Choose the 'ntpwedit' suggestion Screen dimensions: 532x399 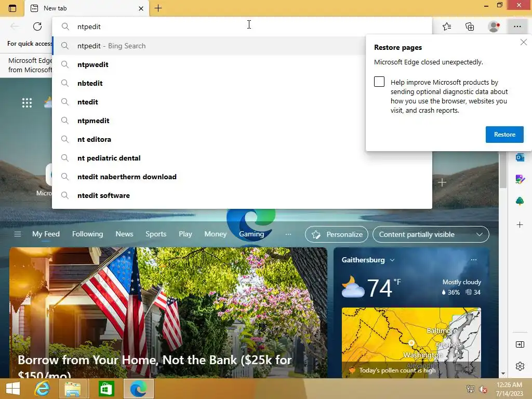(x=208, y=64)
